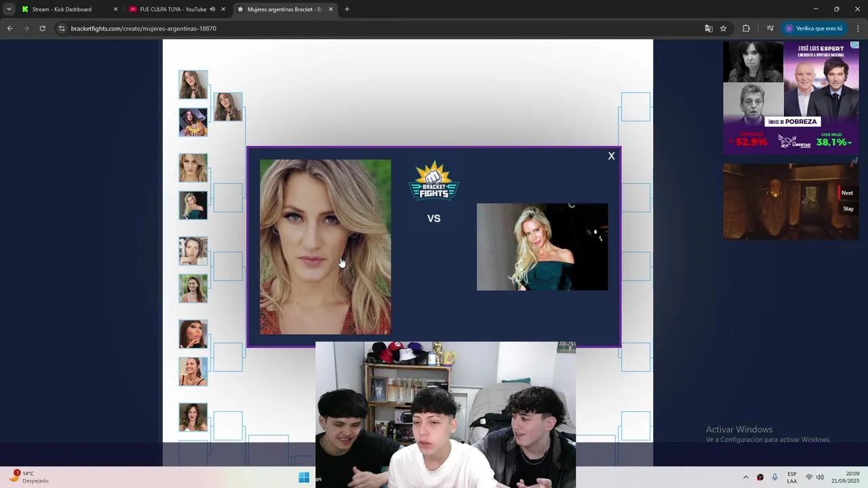Close the matchup popup with the X
Viewport: 868px width, 488px height.
(611, 156)
